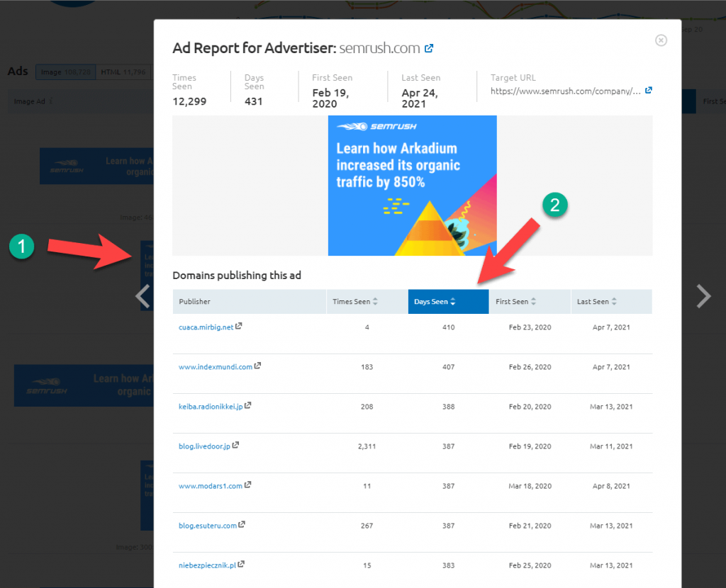Click First Seen date Feb 25, 2020
726x588 pixels.
(530, 565)
